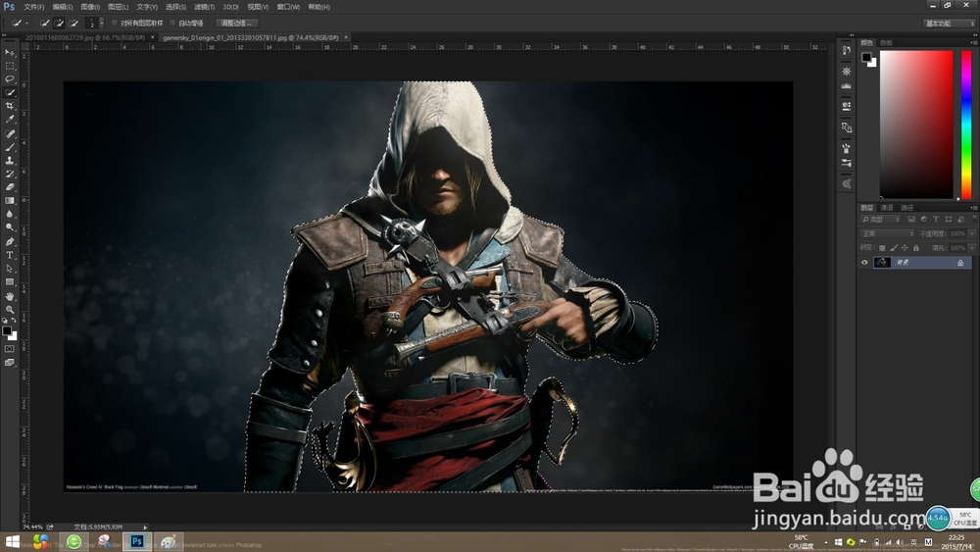The height and width of the screenshot is (552, 980).
Task: Open the blend mode dropdown 正常
Action: 888,233
